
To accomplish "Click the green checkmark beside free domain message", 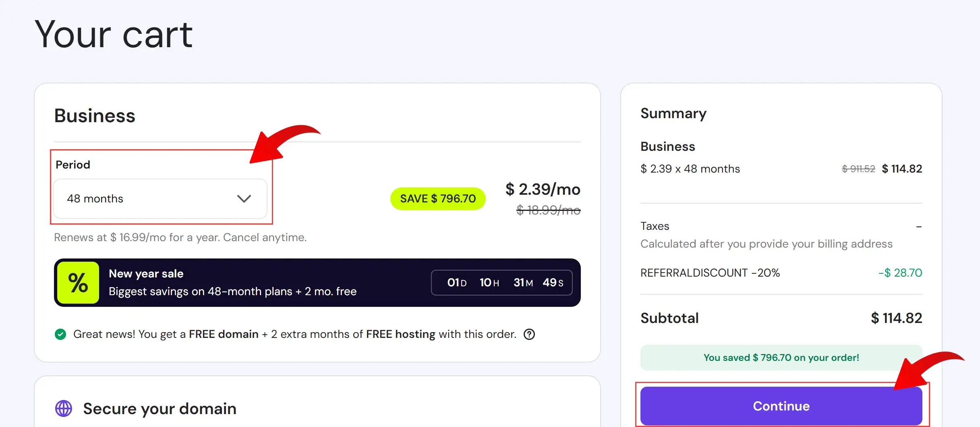I will [61, 334].
